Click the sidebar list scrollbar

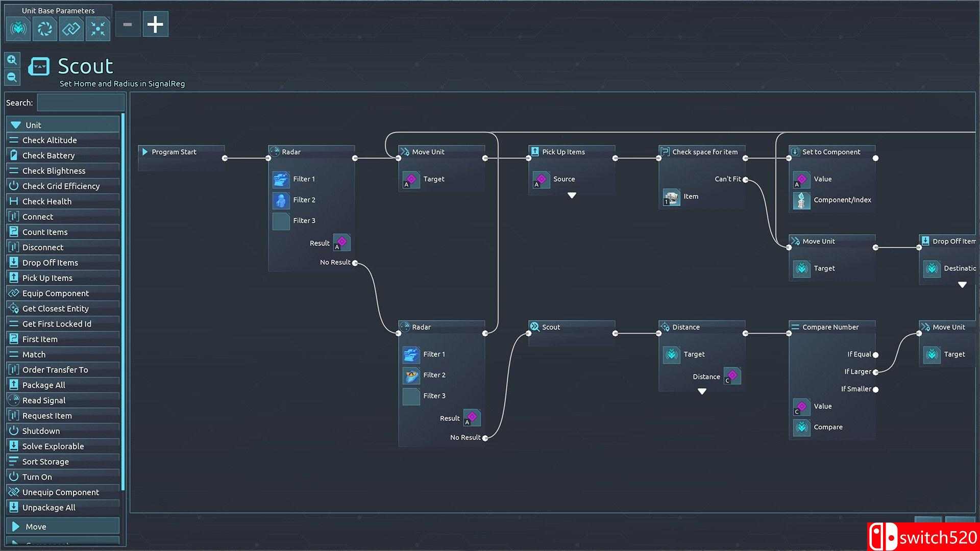coord(123,301)
